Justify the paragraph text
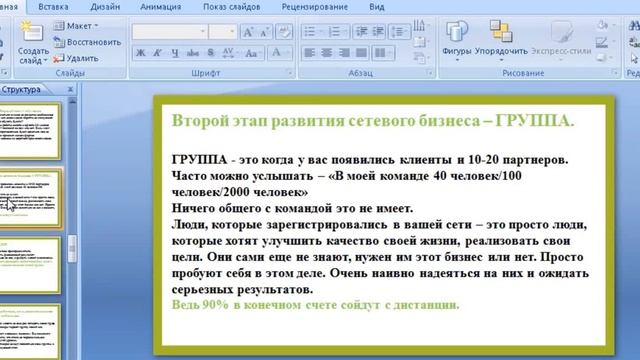This screenshot has width=640, height=360. tap(361, 53)
